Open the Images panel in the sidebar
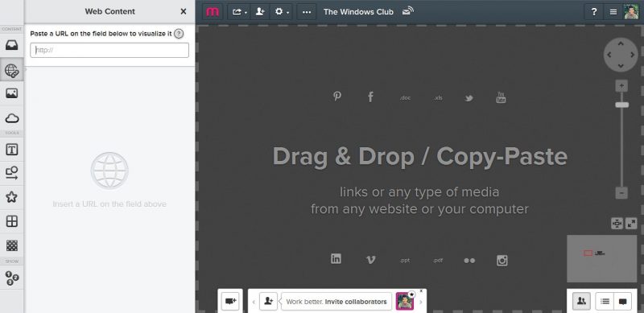Screen dimensions: 644x313 tap(11, 93)
